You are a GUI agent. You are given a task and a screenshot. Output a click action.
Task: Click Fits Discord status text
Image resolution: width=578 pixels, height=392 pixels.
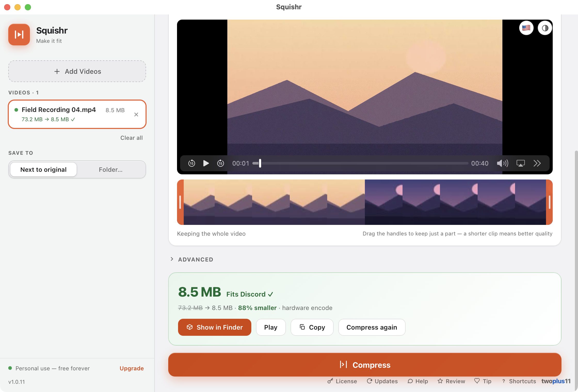[x=250, y=294]
